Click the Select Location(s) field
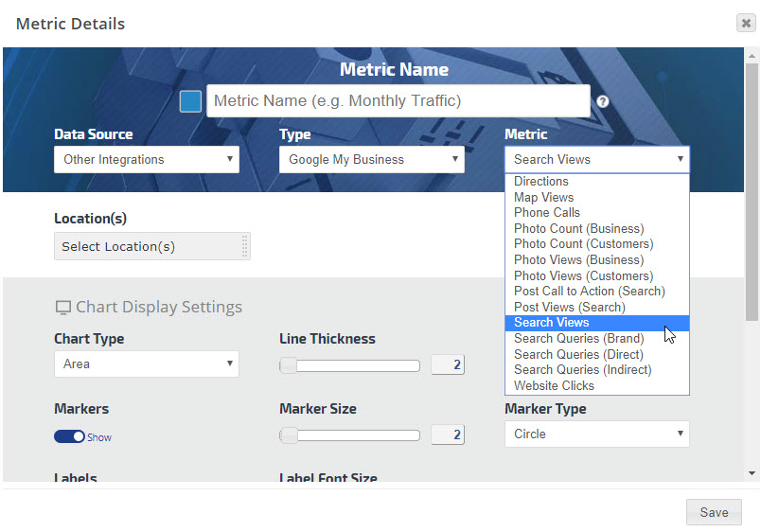This screenshot has height=532, width=761. coord(151,246)
